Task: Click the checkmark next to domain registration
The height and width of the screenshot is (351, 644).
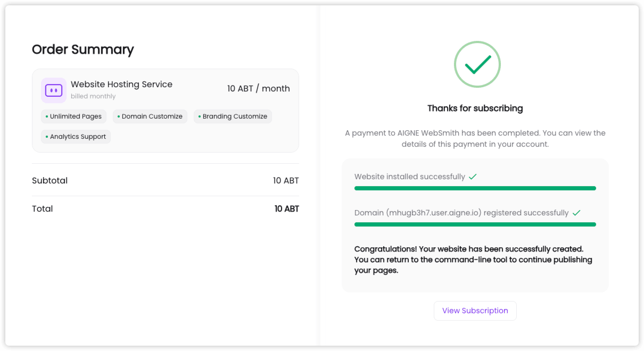Action: (576, 212)
